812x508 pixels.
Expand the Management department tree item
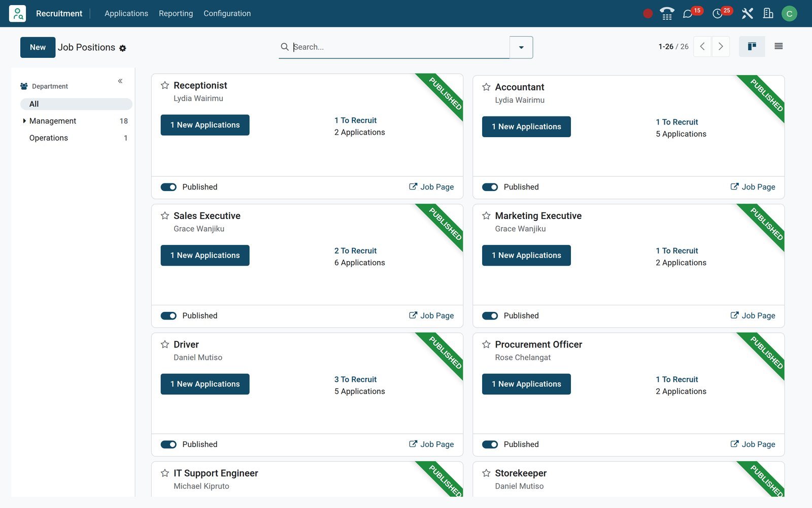pyautogui.click(x=24, y=121)
